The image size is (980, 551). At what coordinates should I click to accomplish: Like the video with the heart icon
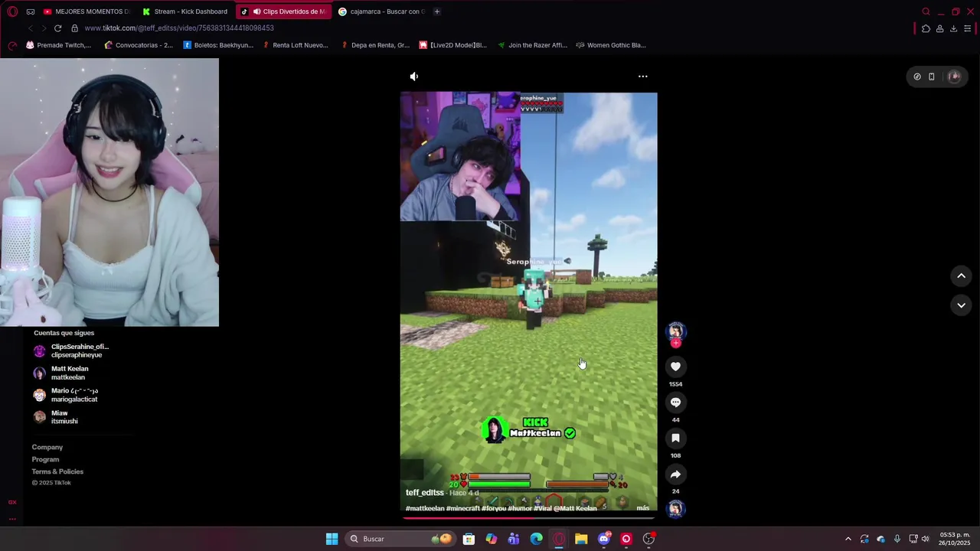point(675,367)
